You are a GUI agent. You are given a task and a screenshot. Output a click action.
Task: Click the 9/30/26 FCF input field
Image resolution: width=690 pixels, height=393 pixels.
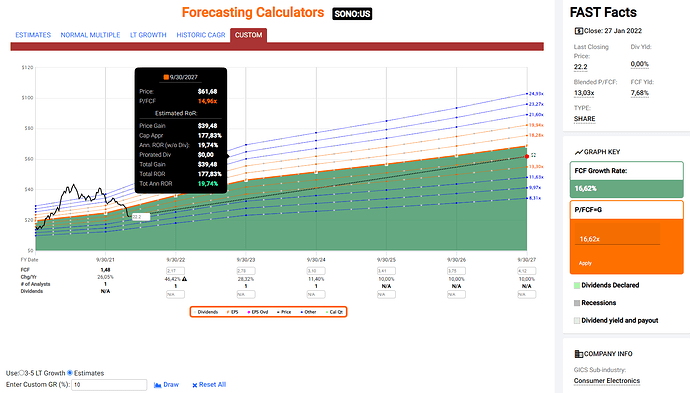[456, 271]
